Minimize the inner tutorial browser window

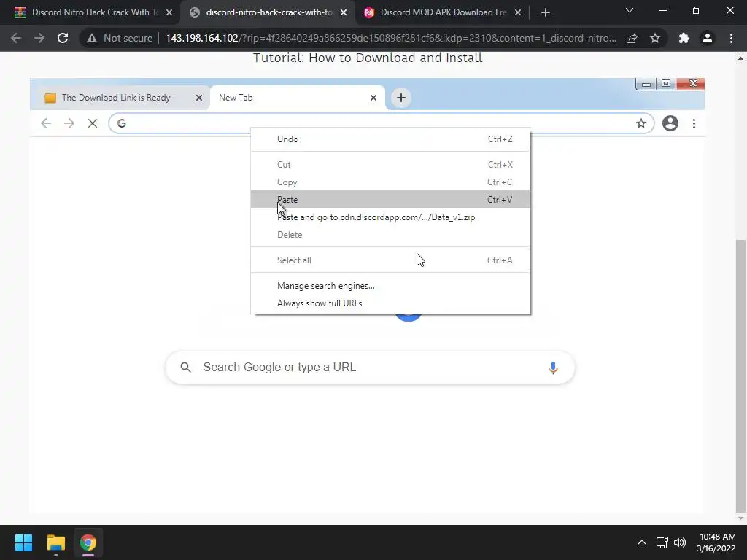click(646, 85)
